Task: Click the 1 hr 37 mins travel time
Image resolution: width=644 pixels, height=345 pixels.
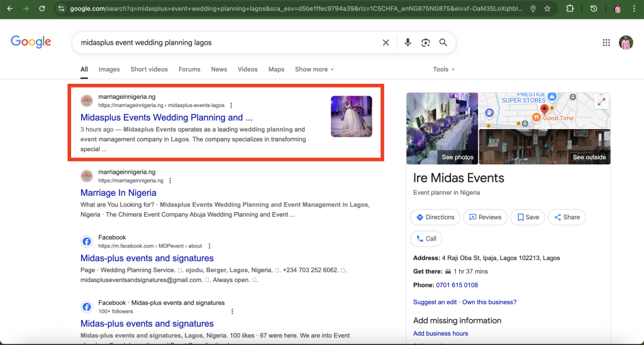Action: 470,271
